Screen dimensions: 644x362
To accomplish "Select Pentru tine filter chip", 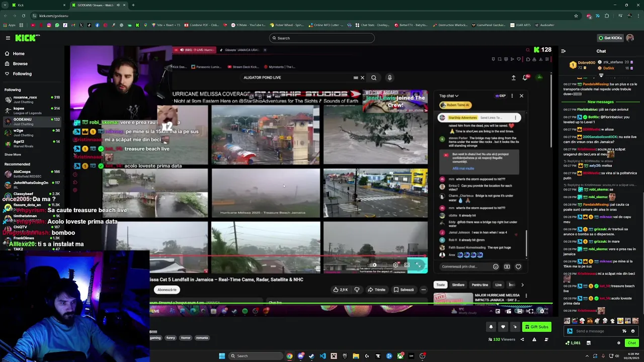I will pos(480,285).
